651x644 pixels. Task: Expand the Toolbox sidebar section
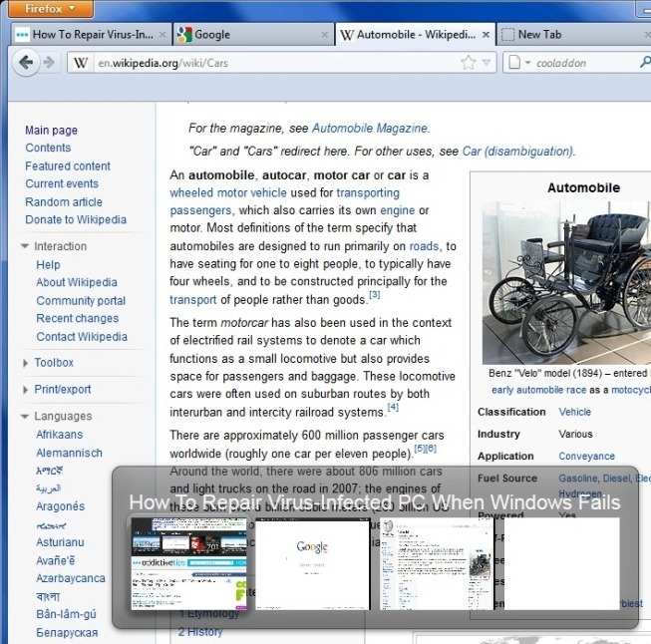47,363
